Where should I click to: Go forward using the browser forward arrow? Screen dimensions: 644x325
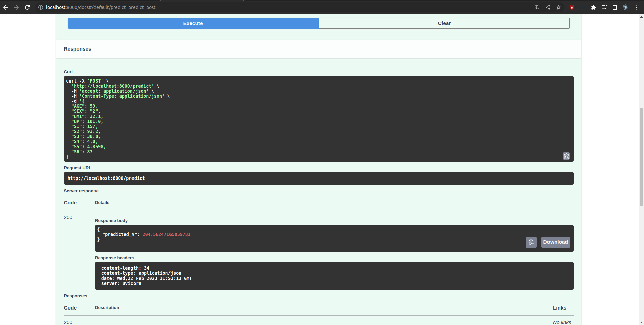(16, 7)
